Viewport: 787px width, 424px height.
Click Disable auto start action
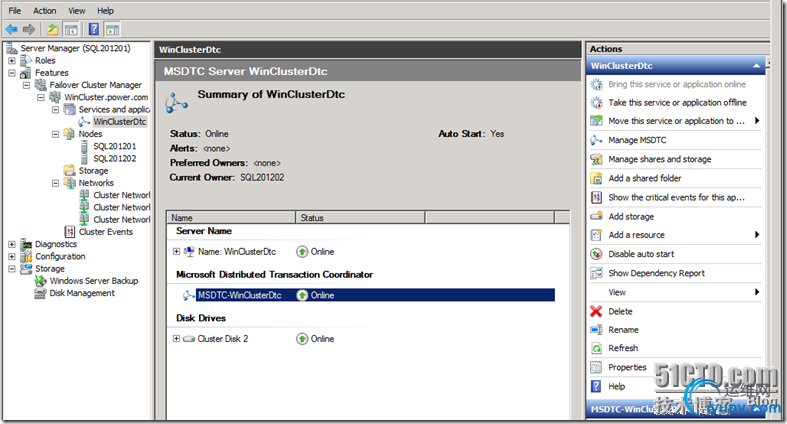click(x=641, y=254)
